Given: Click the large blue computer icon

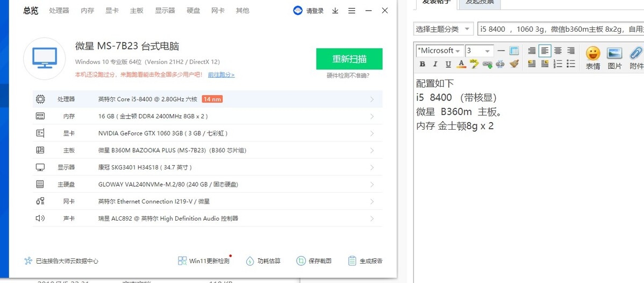Looking at the screenshot, I should (x=45, y=59).
